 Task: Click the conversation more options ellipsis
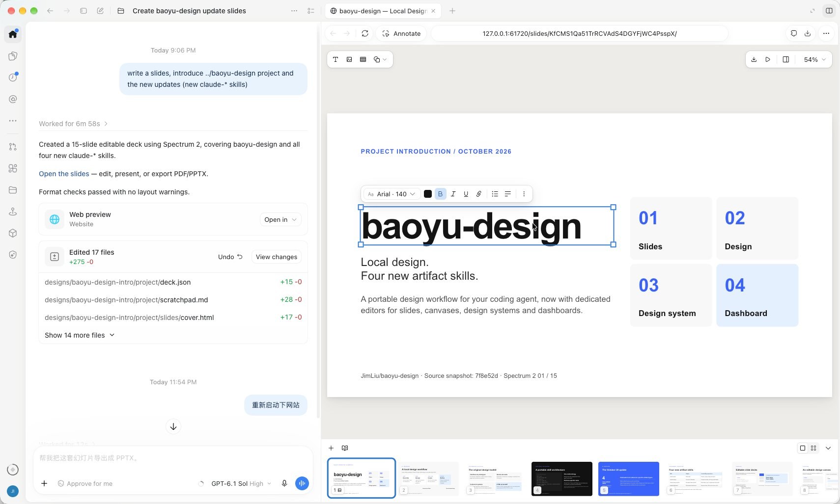294,11
